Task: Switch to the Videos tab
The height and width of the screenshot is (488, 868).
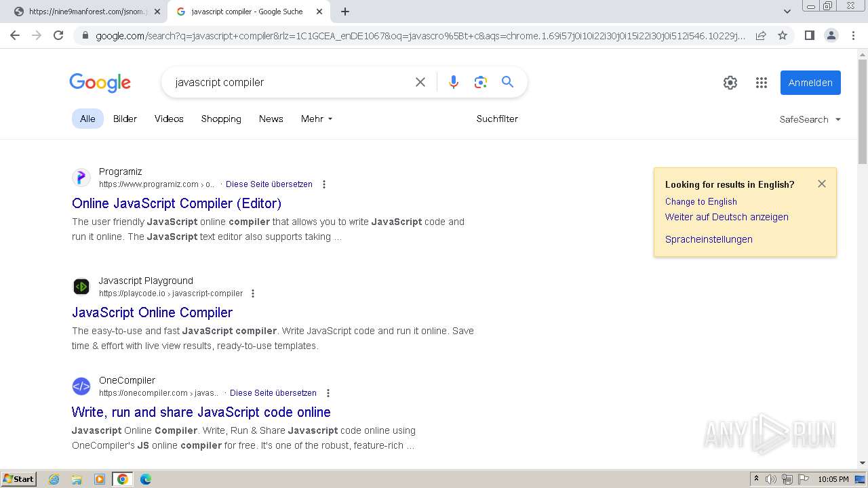Action: [169, 119]
